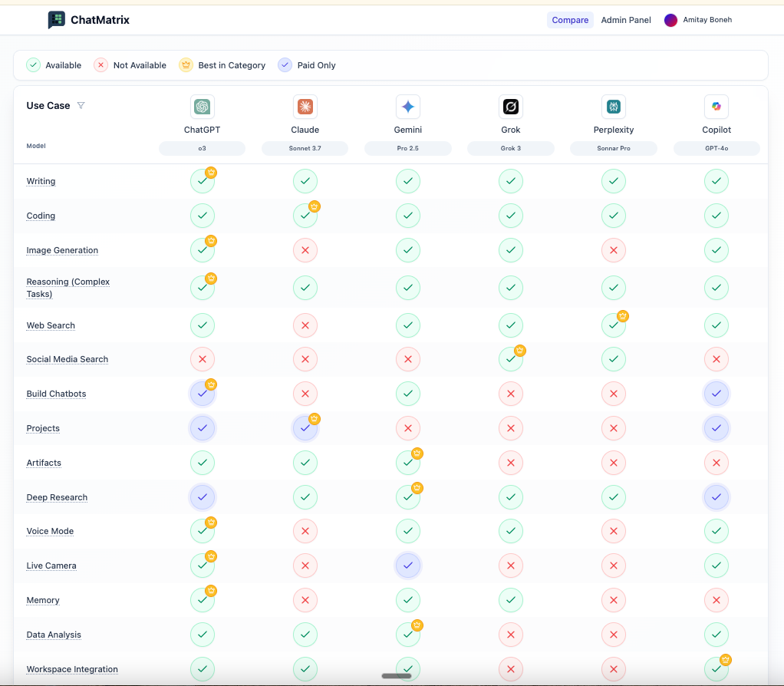The image size is (784, 686).
Task: Click the Data Analysis use case link
Action: tap(54, 635)
